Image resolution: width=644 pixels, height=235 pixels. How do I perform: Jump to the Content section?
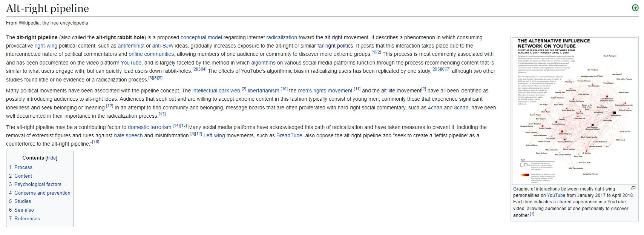point(23,176)
